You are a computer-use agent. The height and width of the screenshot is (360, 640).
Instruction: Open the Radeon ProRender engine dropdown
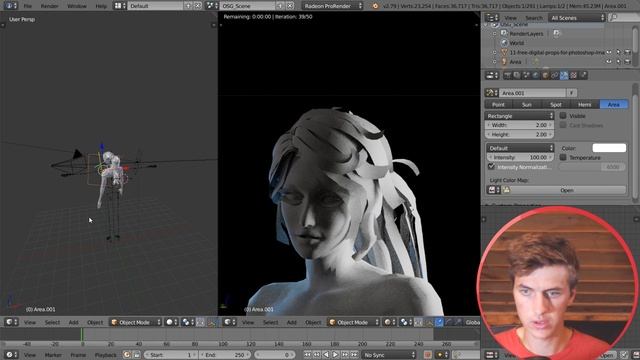click(x=333, y=6)
